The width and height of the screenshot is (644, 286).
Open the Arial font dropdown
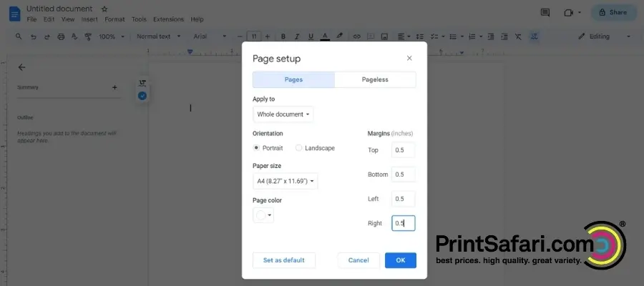(x=210, y=36)
